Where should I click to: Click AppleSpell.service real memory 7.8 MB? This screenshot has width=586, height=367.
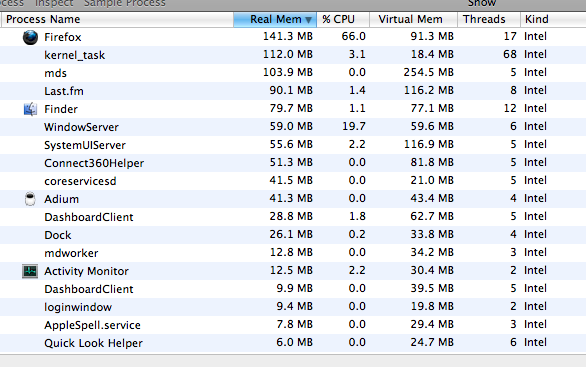coord(294,324)
